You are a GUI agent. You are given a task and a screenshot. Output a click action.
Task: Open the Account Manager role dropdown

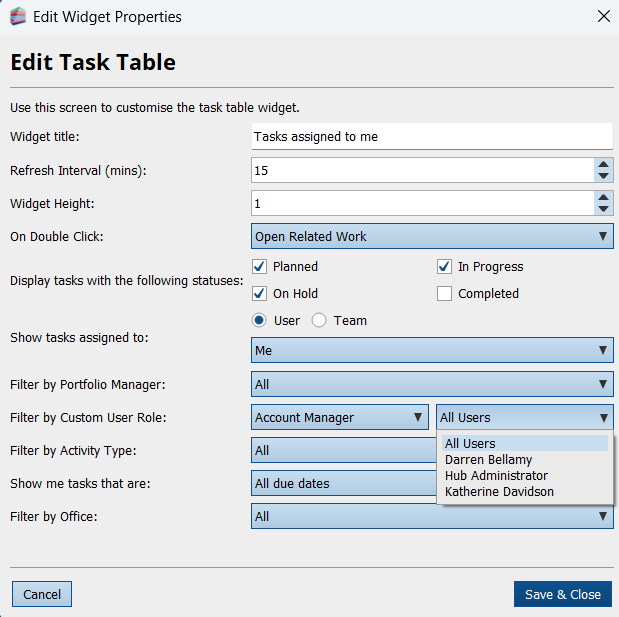point(340,418)
